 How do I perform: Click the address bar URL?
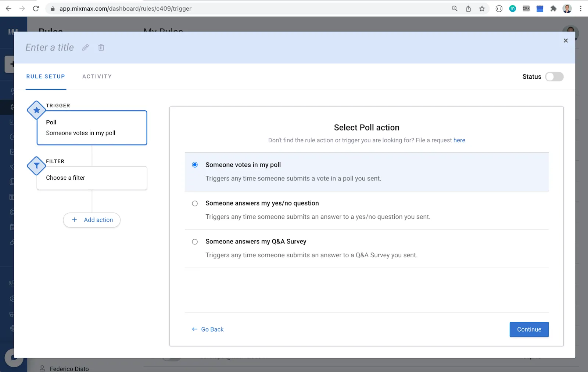pos(125,8)
